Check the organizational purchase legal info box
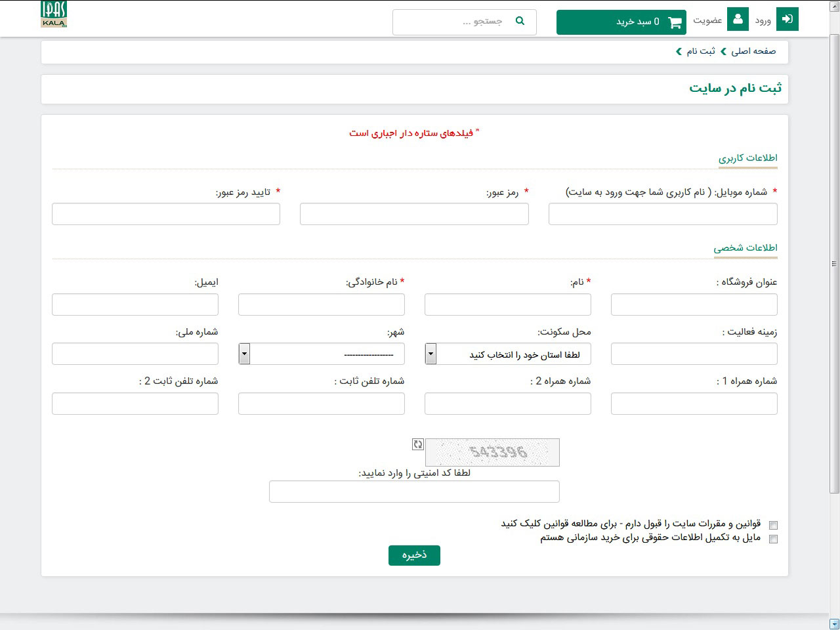The width and height of the screenshot is (840, 630). point(773,539)
